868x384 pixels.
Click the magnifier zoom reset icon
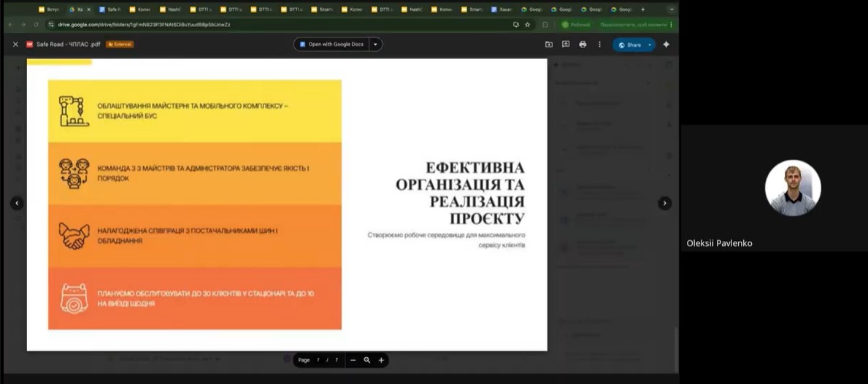367,360
